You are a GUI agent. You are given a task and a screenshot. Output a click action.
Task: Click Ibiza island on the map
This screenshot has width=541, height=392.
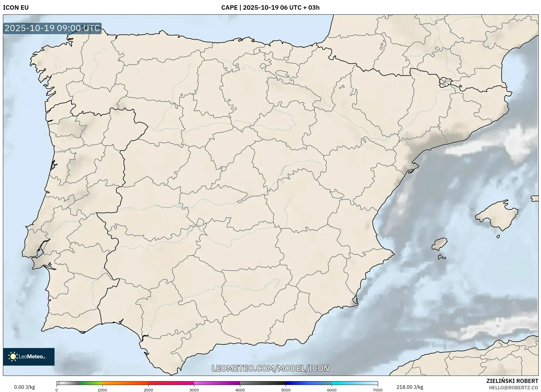coord(440,244)
